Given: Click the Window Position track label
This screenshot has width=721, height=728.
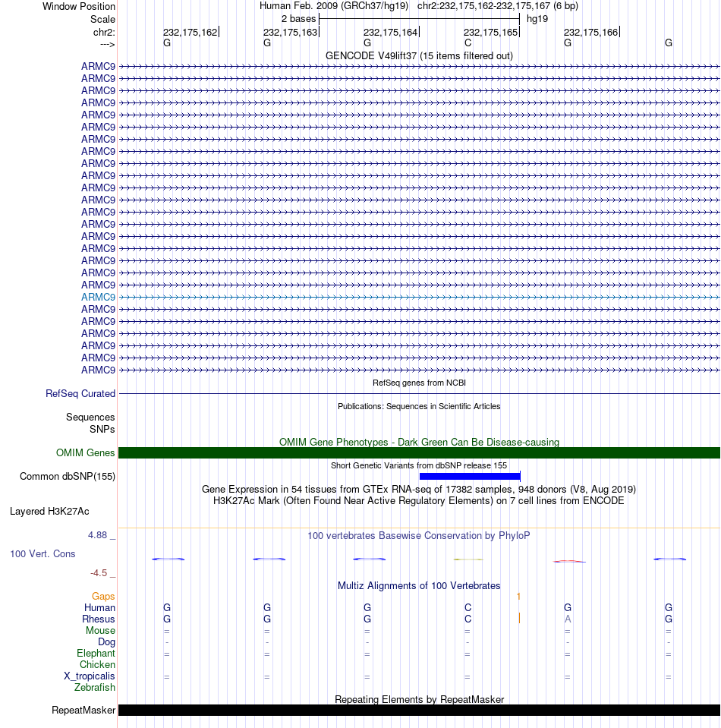Looking at the screenshot, I should (78, 7).
